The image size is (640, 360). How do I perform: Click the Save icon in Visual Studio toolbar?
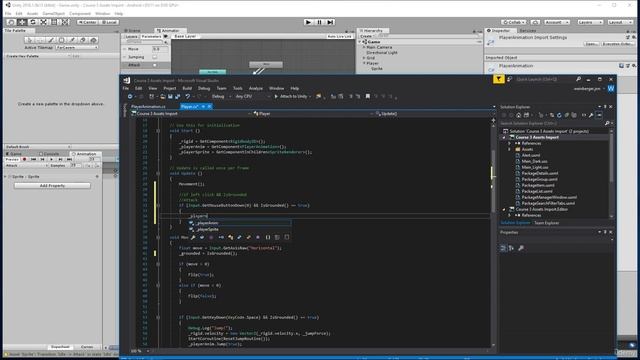pos(170,96)
